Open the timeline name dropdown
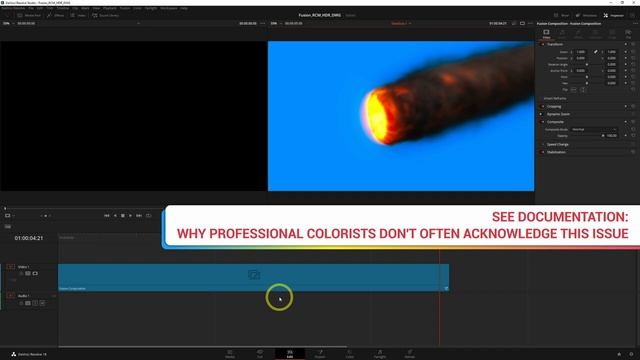The width and height of the screenshot is (640, 360). (401, 23)
